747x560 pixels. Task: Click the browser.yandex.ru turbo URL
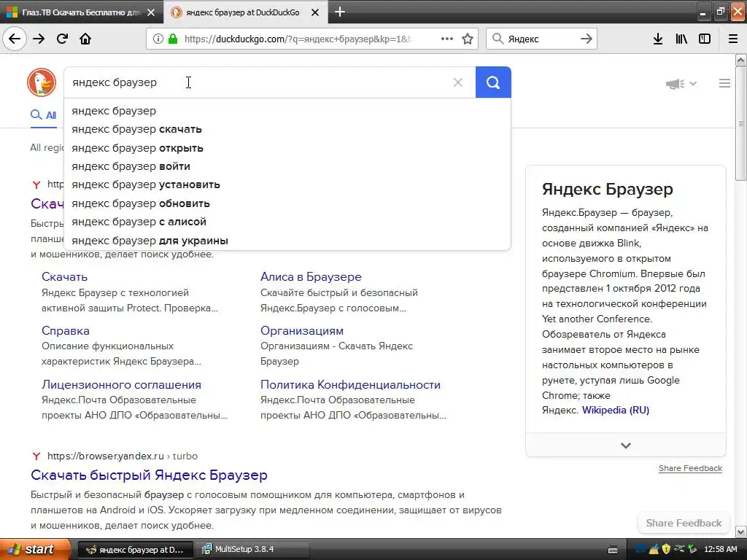pyautogui.click(x=122, y=456)
